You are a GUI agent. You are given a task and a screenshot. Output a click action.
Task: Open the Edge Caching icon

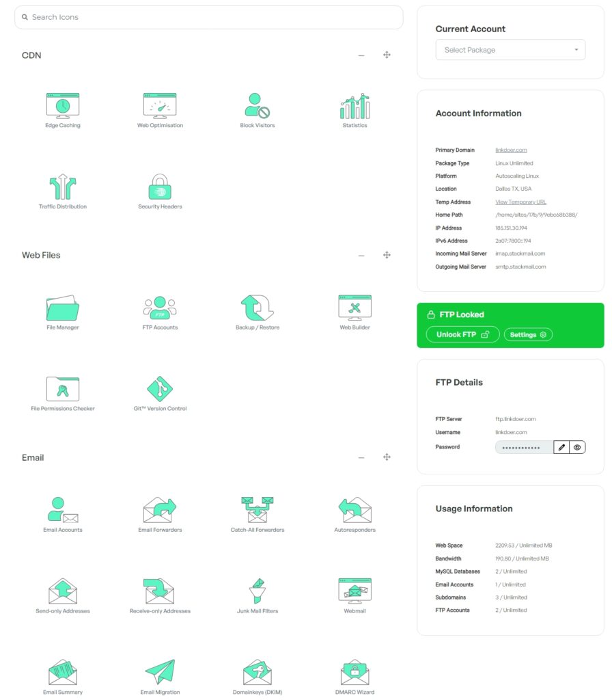pyautogui.click(x=63, y=107)
